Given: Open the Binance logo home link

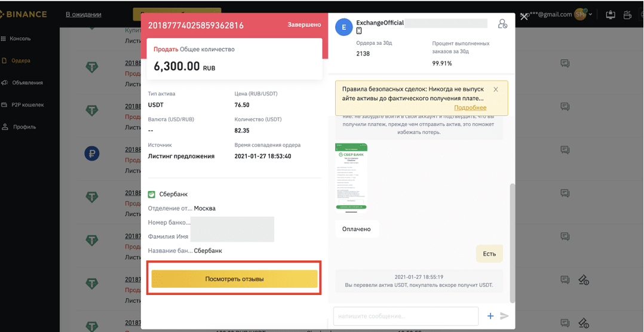Looking at the screenshot, I should click(23, 14).
